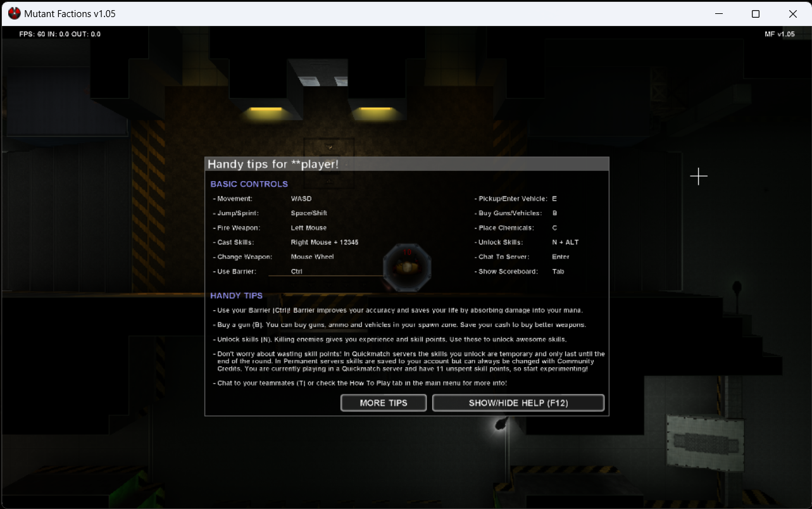This screenshot has width=812, height=509.
Task: Click the FPS counter readout
Action: pyautogui.click(x=59, y=34)
